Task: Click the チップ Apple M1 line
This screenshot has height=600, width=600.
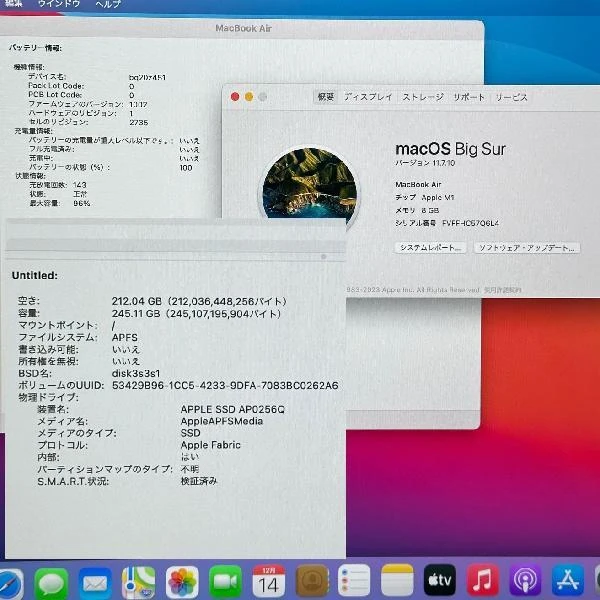Action: (x=425, y=197)
